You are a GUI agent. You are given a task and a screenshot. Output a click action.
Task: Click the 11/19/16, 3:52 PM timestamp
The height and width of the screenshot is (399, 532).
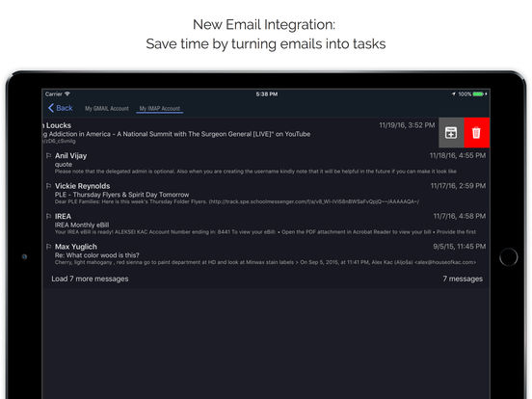tap(407, 125)
